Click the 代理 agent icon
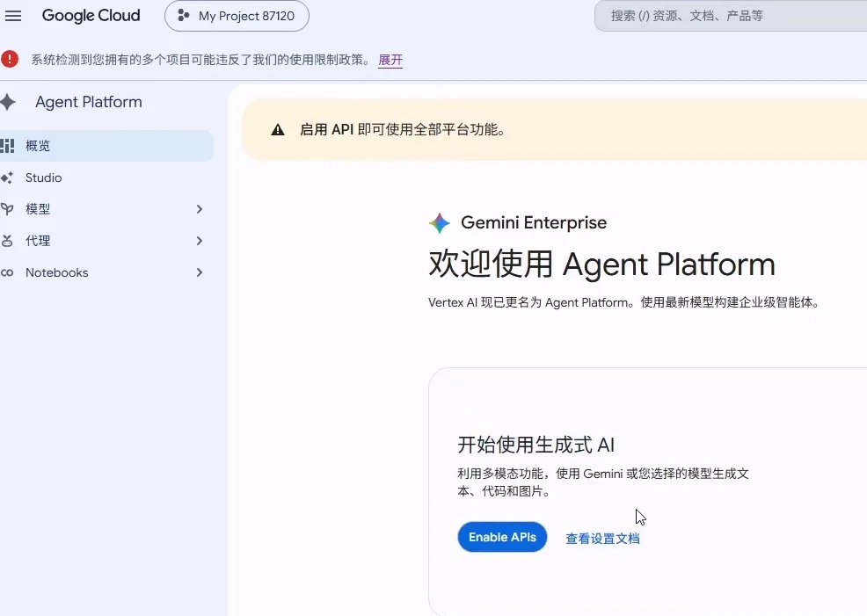 click(x=7, y=241)
